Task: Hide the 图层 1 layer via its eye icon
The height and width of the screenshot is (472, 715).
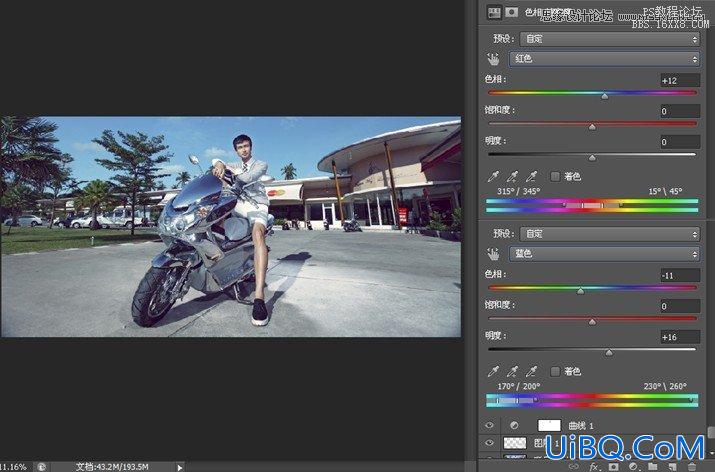Action: pyautogui.click(x=489, y=442)
